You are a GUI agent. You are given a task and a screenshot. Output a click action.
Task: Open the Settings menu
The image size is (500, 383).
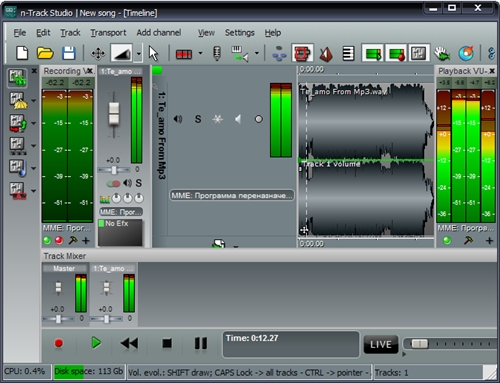(239, 33)
